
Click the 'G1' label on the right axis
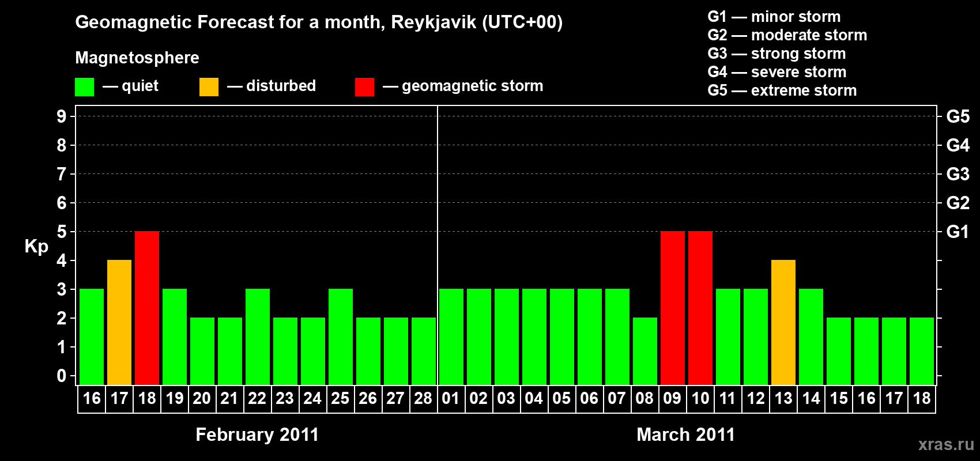pos(958,232)
